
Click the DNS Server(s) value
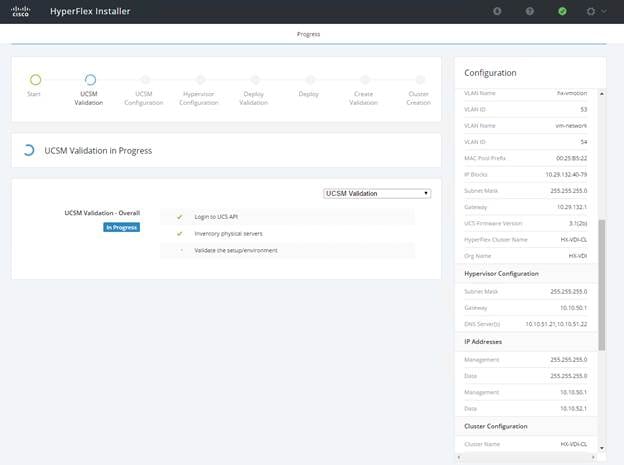pos(556,324)
